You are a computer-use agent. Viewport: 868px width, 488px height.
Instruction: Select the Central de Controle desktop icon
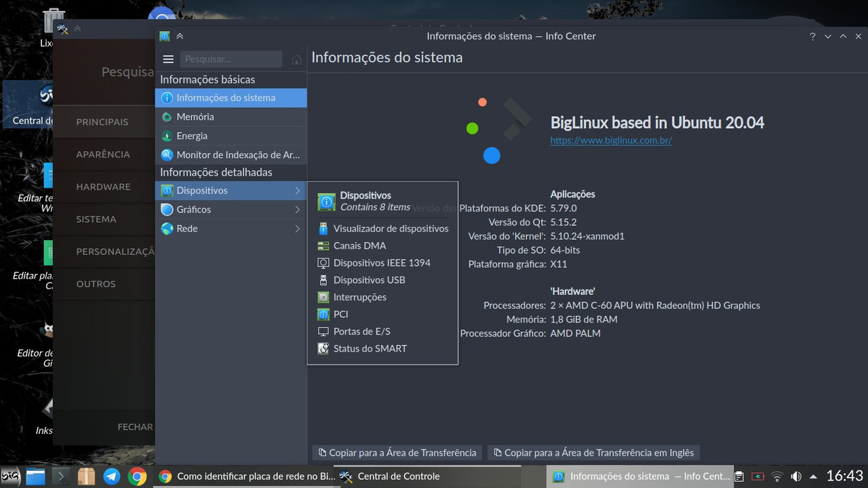(28, 104)
